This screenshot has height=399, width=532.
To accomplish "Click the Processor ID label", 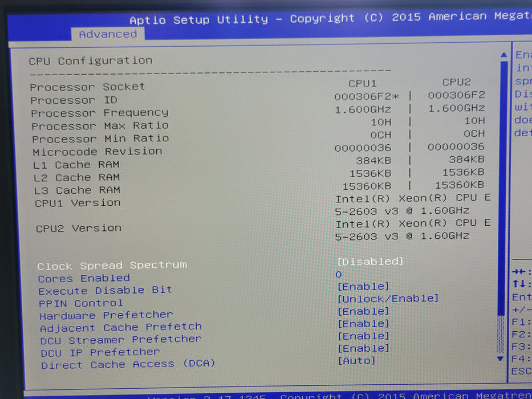I will 74,100.
